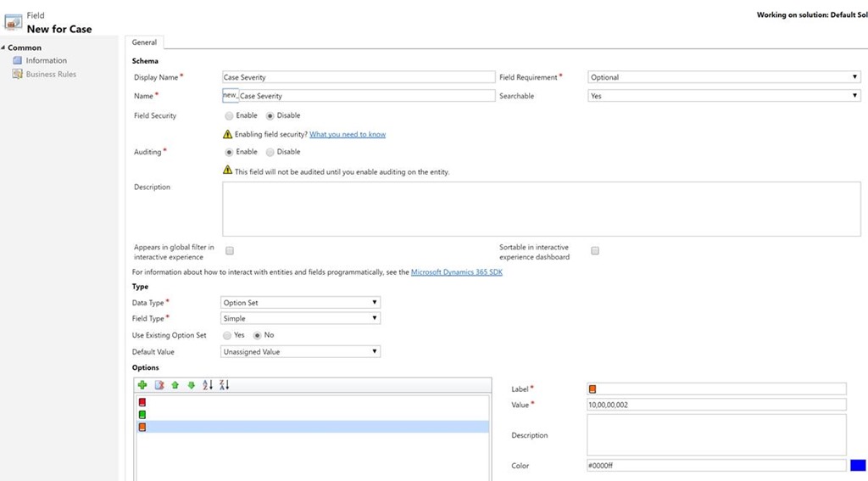
Task: Switch to the General tab
Action: click(144, 42)
